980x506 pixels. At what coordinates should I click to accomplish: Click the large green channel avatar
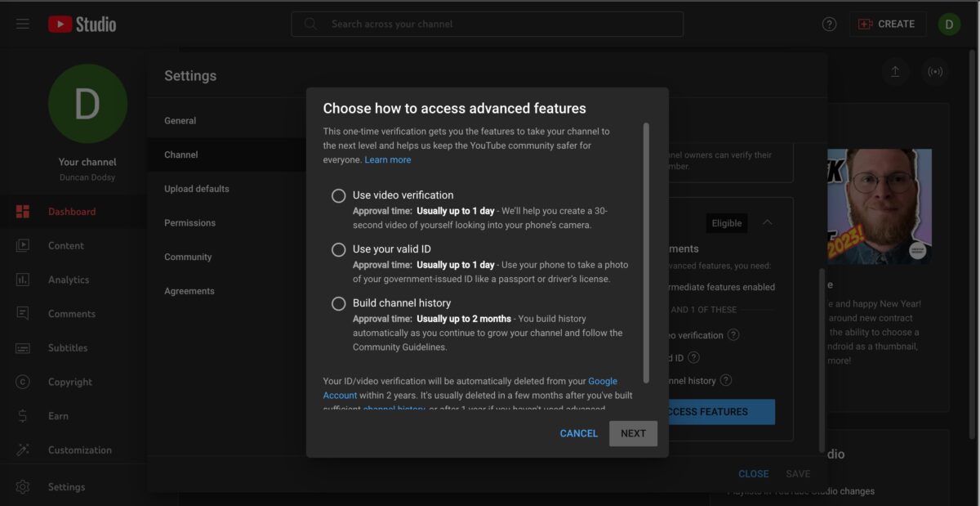pyautogui.click(x=87, y=104)
